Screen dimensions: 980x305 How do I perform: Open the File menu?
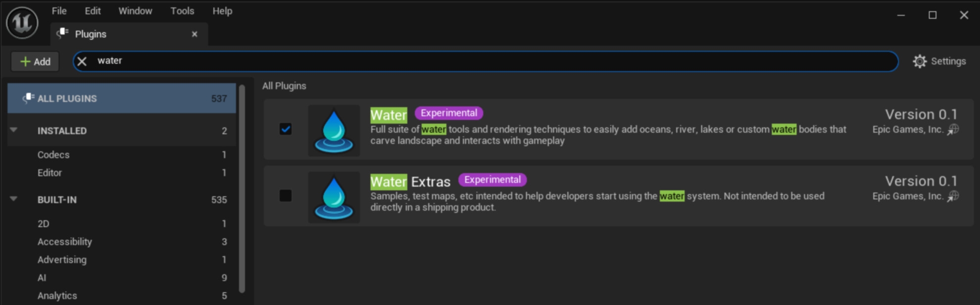[59, 11]
